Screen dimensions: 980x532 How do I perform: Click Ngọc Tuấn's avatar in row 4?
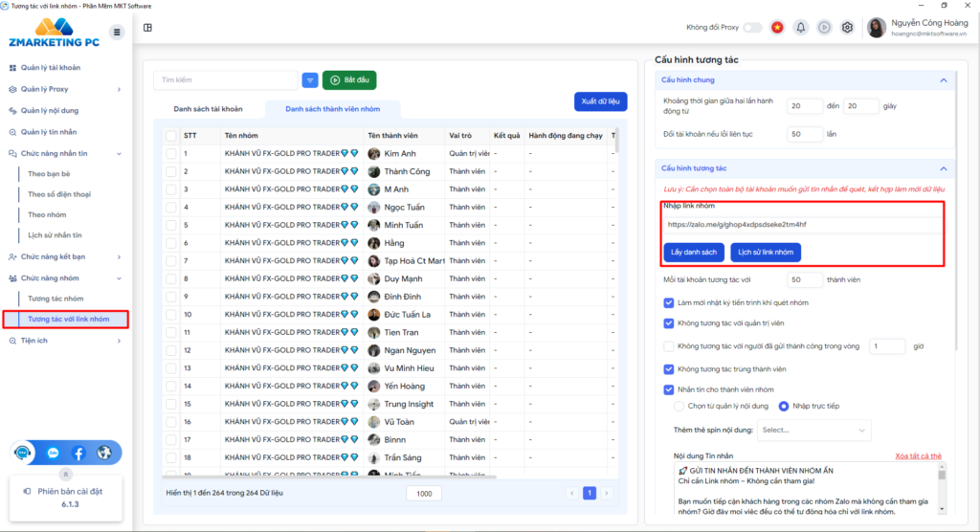pyautogui.click(x=374, y=207)
